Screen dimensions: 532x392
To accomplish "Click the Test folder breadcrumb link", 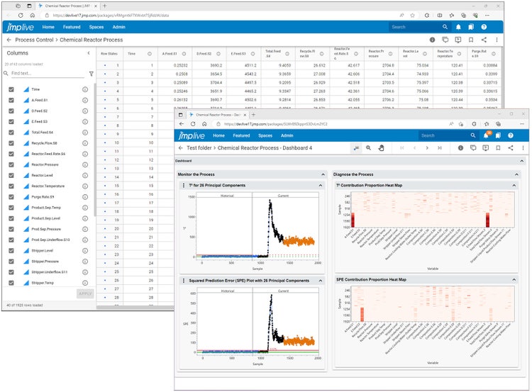I will click(200, 148).
